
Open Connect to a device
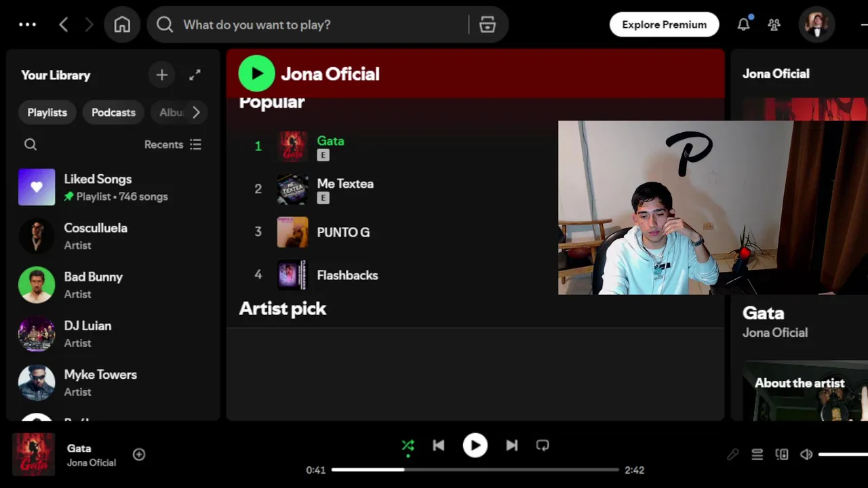click(782, 455)
